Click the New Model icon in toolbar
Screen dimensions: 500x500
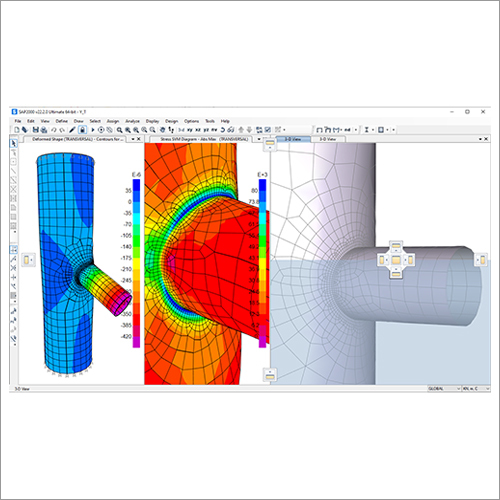(17, 130)
